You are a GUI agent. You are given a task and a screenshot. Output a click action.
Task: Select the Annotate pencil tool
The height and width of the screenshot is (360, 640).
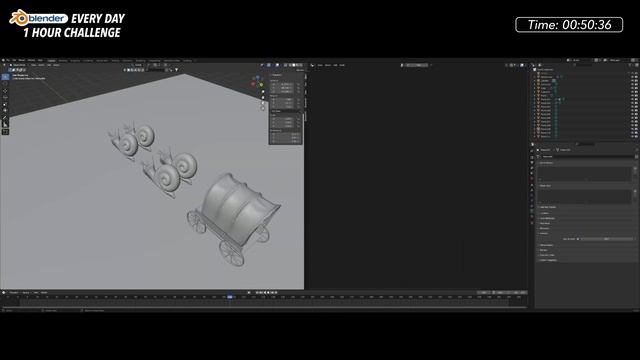(x=5, y=118)
